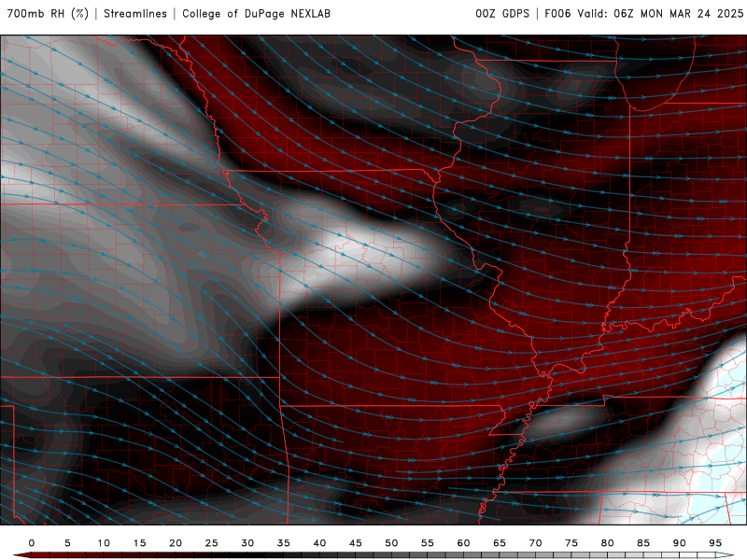Click the colorbar label "25"
The image size is (747, 560).
pyautogui.click(x=212, y=543)
